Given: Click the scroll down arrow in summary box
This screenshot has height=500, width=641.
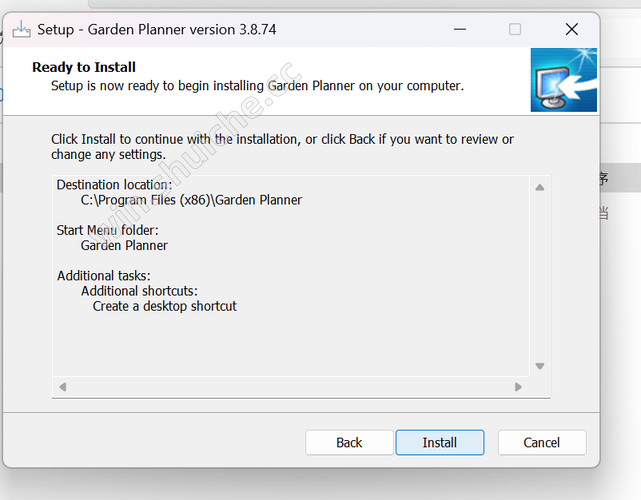Looking at the screenshot, I should 540,366.
